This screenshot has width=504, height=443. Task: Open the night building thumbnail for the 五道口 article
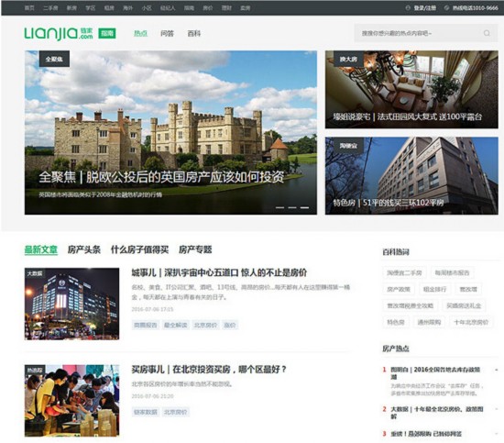tap(71, 304)
